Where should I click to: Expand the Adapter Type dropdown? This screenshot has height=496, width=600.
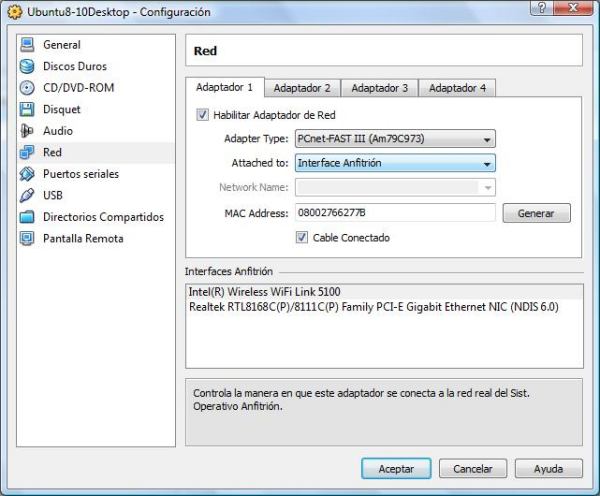(x=395, y=140)
